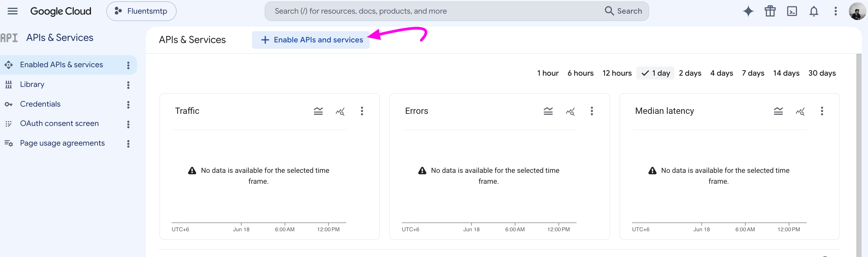
Task: Click the APIs & Services sidebar heading
Action: pos(60,38)
